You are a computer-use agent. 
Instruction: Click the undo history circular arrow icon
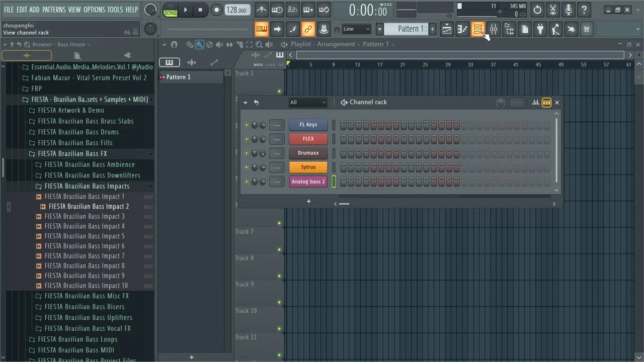tap(537, 10)
